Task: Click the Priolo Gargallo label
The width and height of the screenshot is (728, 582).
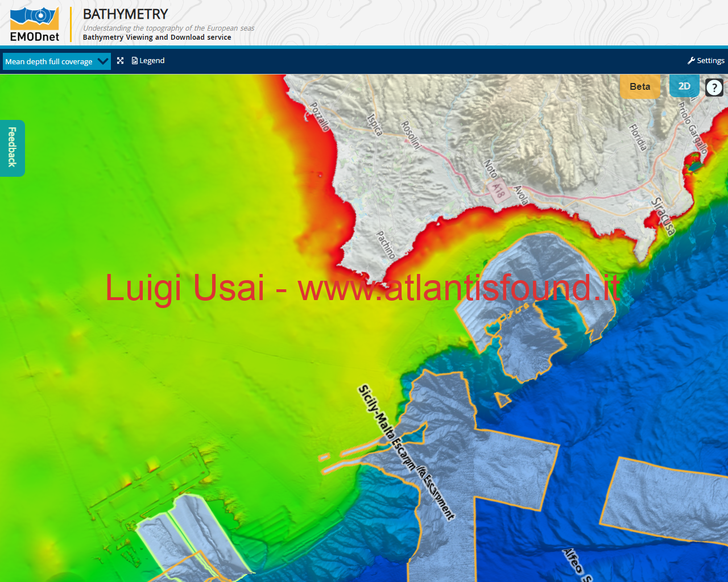Action: click(693, 128)
